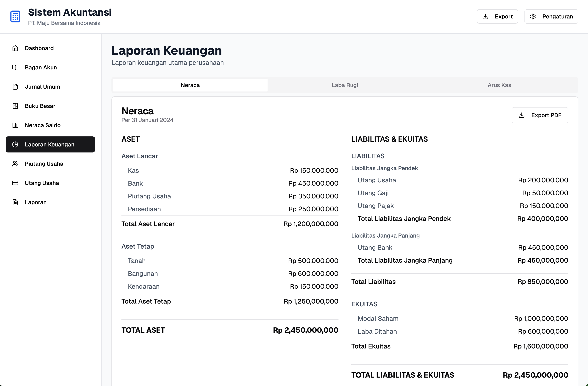The height and width of the screenshot is (386, 588).
Task: Click the Buku Besar receipt icon
Action: point(15,106)
